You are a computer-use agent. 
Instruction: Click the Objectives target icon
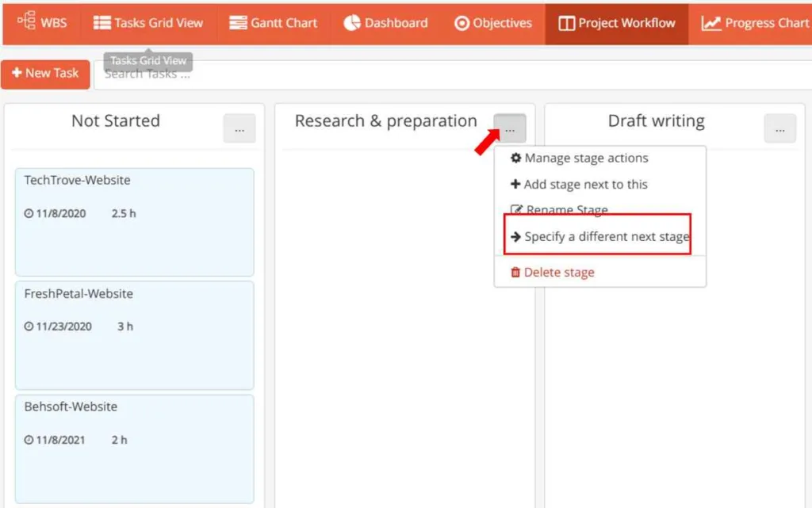click(x=462, y=23)
